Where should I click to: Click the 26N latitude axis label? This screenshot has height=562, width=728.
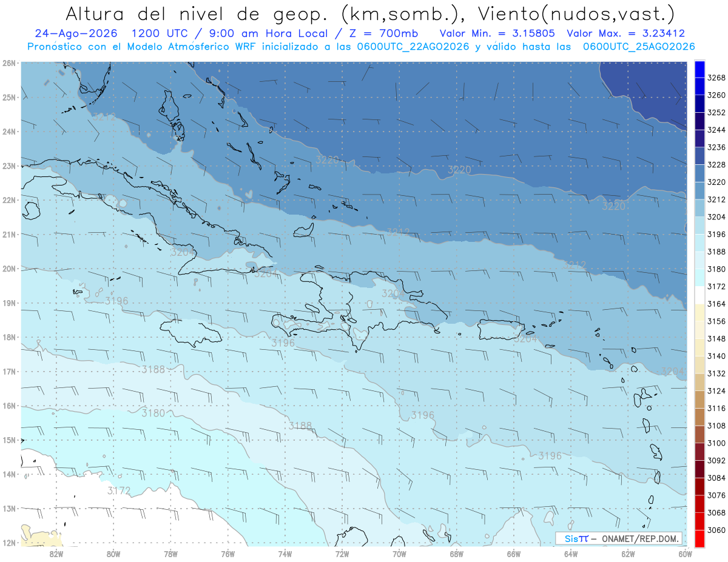(x=8, y=62)
